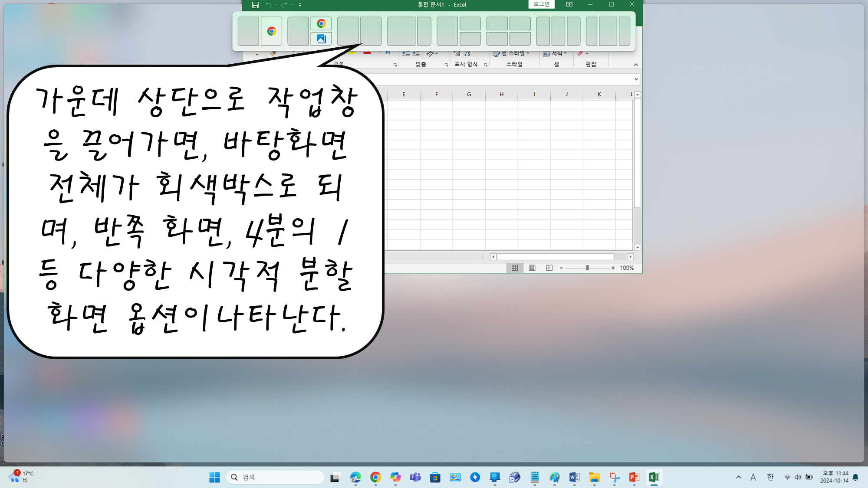Collapse the ribbon using the up chevron
Viewport: 868px width, 488px height.
point(635,65)
